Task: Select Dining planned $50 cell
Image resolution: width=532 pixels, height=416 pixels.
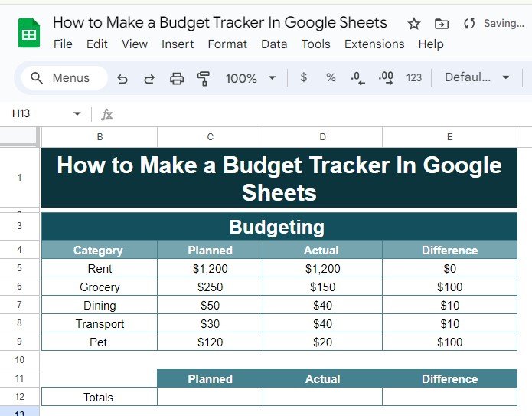Action: tap(210, 305)
